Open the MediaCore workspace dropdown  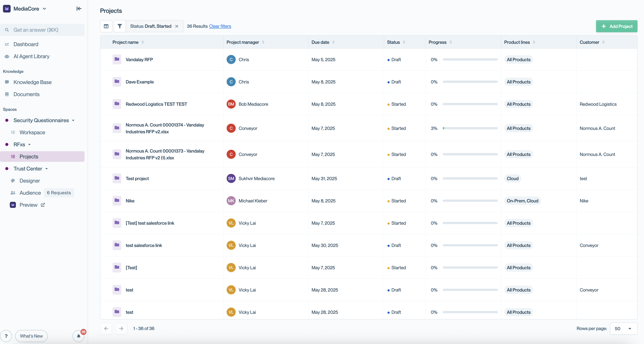[45, 9]
